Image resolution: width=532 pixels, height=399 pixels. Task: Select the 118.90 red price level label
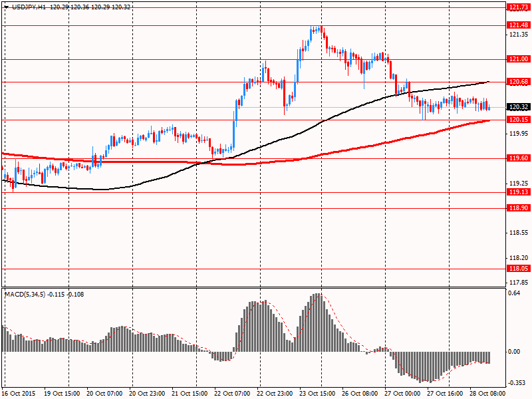(x=519, y=208)
